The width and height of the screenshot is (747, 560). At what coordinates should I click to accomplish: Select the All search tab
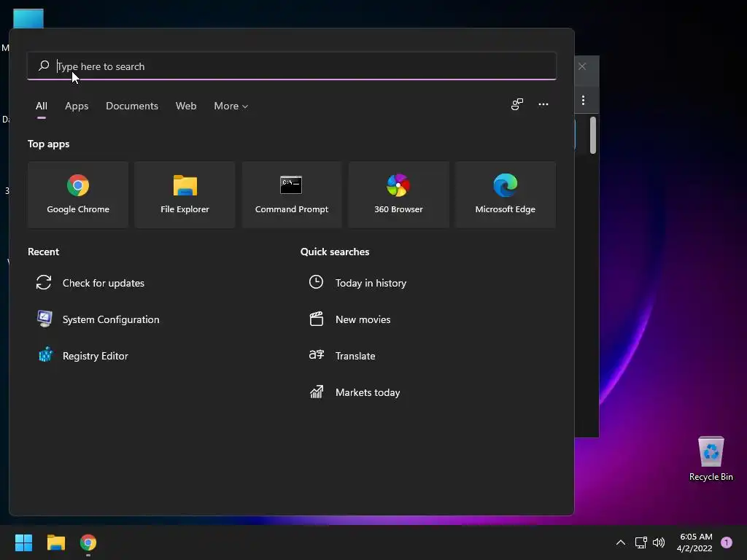42,106
